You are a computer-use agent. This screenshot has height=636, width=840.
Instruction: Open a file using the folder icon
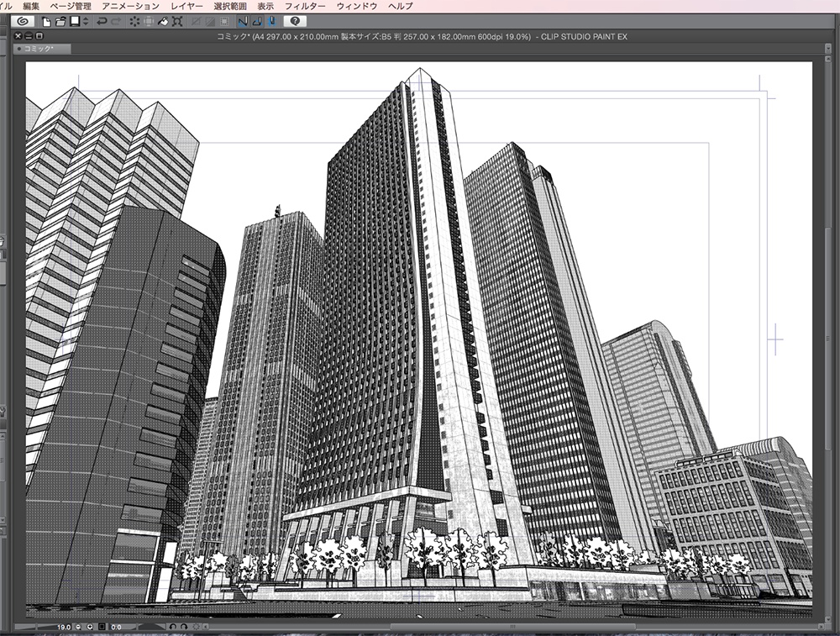click(60, 24)
